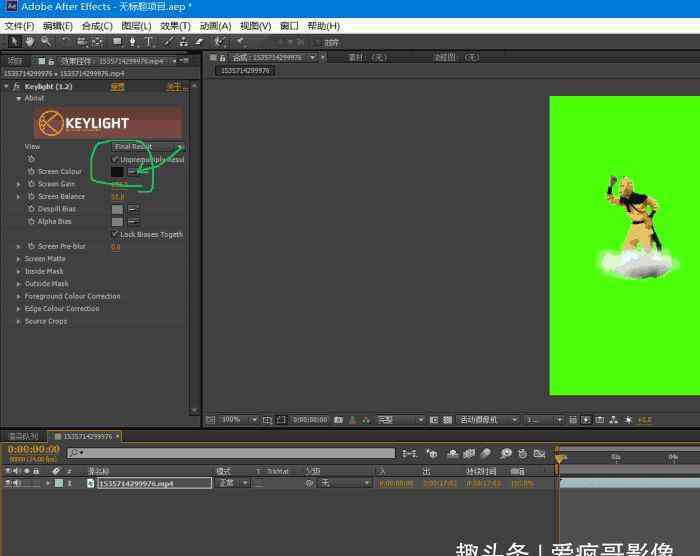Toggle Screen Balance stopwatch keyframing
The width and height of the screenshot is (700, 556).
point(31,196)
